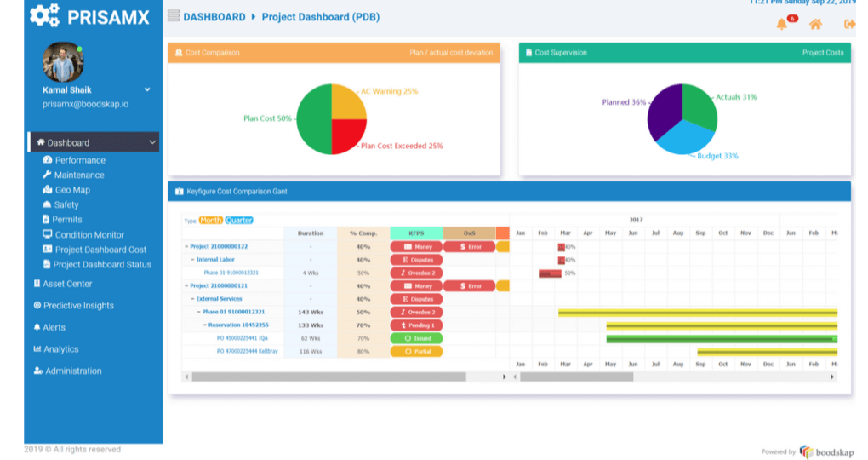Screen dimensions: 868x460
Task: Collapse the Dashboard menu chevron
Action: [151, 142]
